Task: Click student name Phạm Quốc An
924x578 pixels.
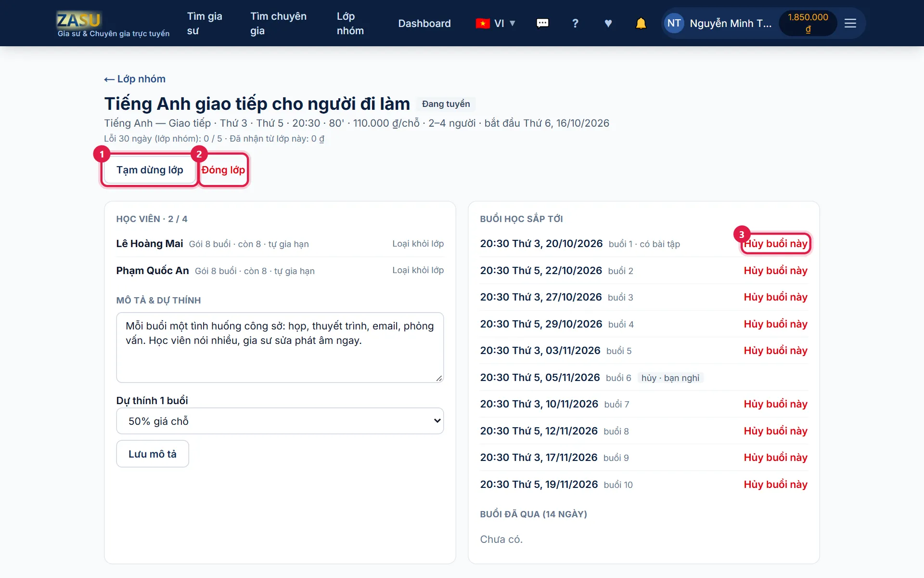Action: [x=153, y=271]
